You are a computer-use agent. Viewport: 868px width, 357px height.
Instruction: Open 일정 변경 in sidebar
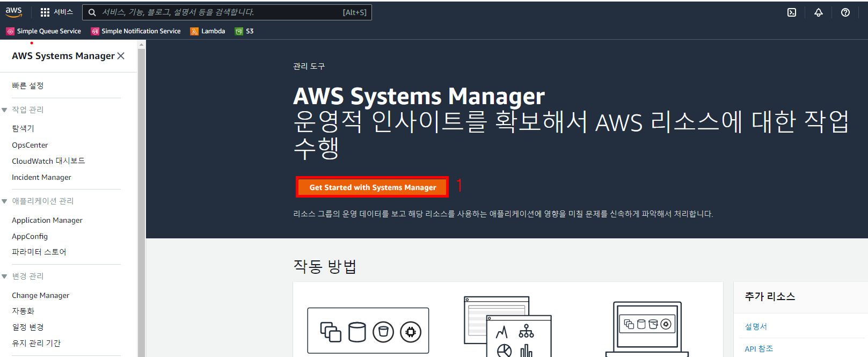(28, 327)
